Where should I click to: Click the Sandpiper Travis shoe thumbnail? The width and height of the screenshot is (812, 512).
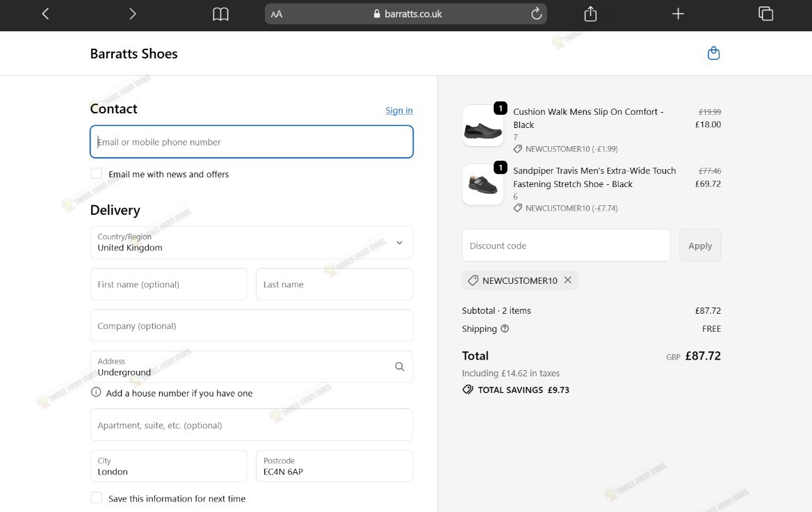tap(482, 184)
